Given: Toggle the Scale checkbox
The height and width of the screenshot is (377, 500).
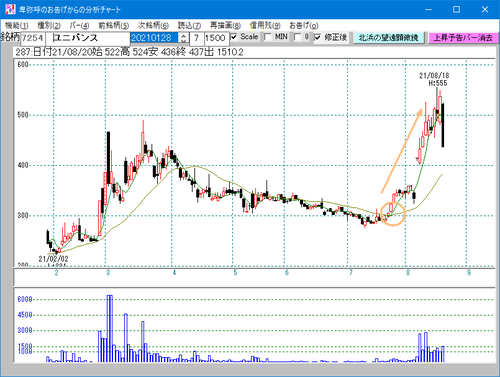Looking at the screenshot, I should [234, 37].
